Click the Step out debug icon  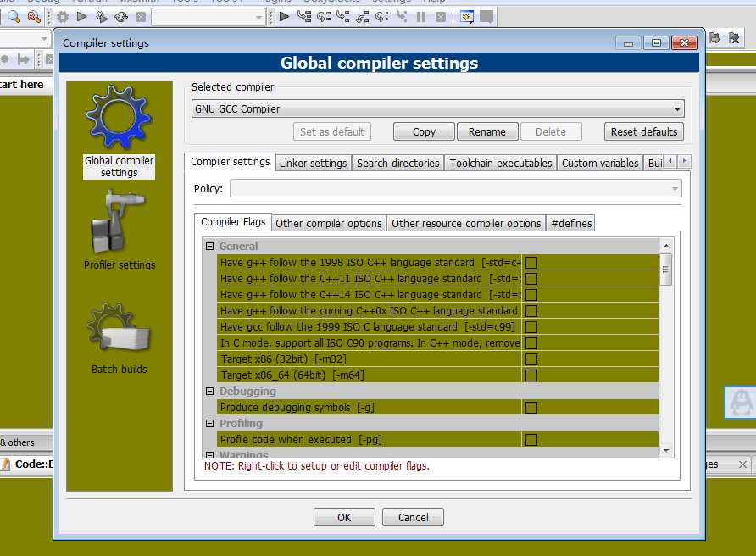[x=362, y=17]
